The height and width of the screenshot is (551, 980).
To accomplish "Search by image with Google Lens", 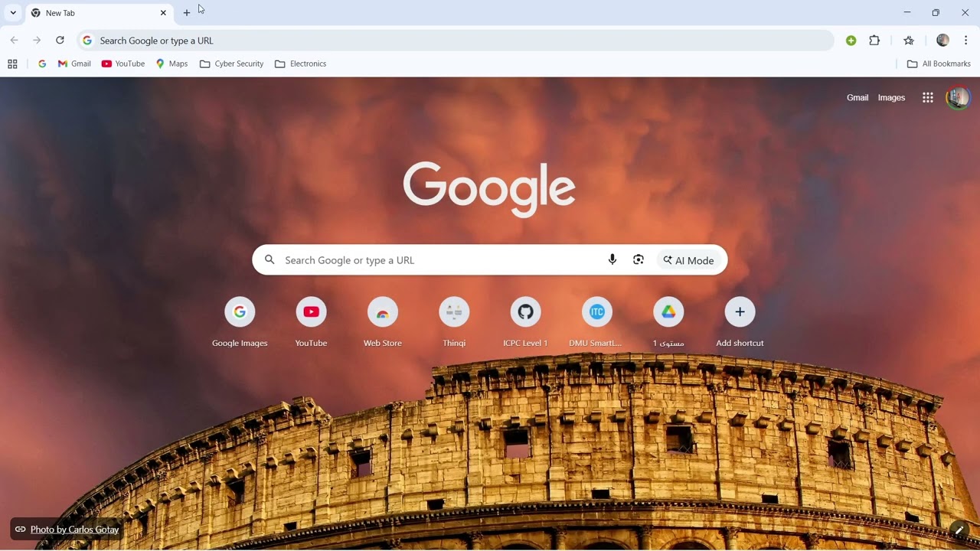I will pyautogui.click(x=639, y=260).
